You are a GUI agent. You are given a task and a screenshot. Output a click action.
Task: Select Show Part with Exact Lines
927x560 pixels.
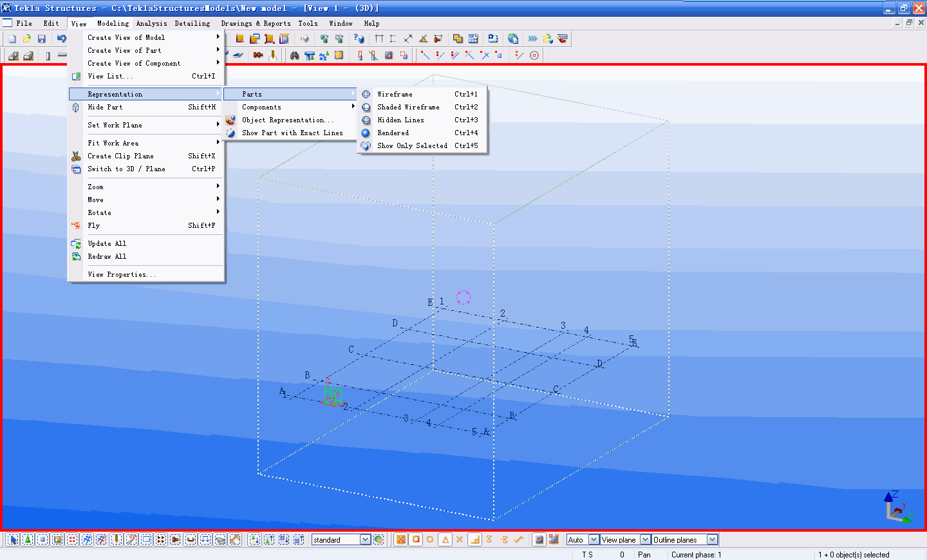[x=290, y=133]
